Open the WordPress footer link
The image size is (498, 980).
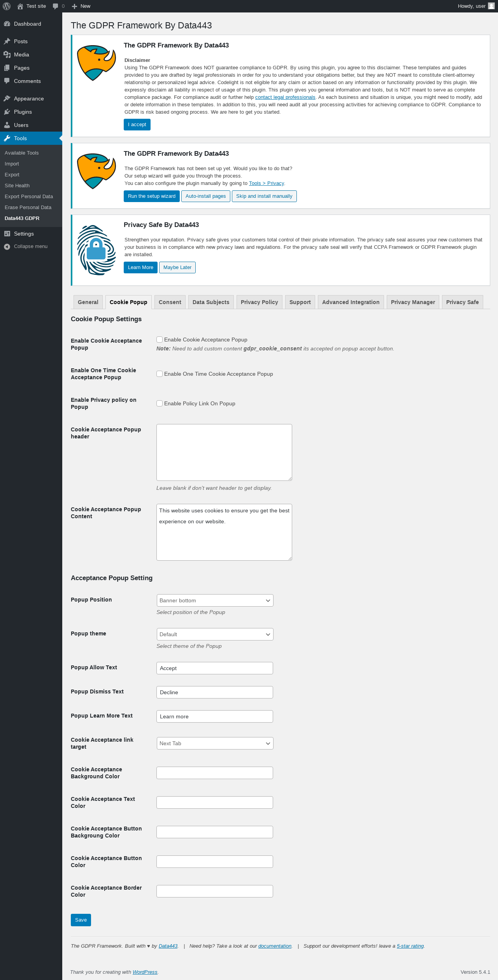[x=145, y=972]
